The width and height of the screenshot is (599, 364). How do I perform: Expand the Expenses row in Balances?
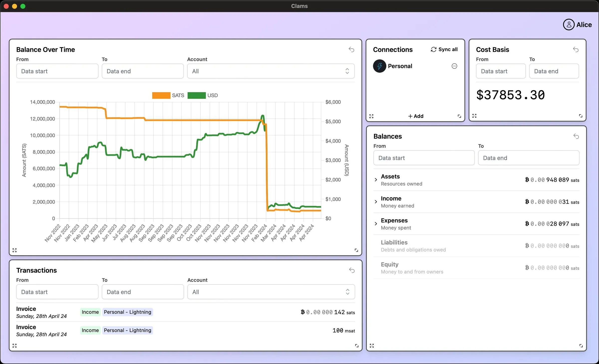coord(376,223)
